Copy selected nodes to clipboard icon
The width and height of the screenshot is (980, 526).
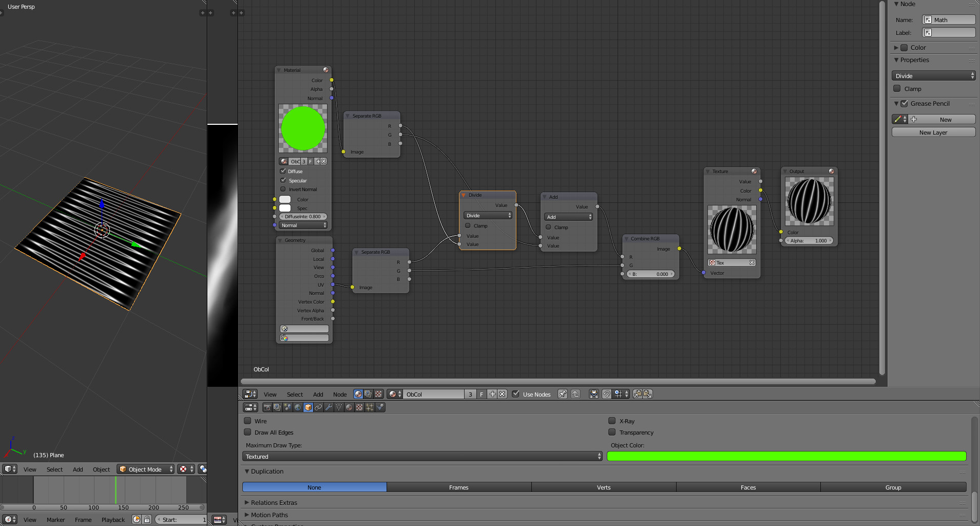pos(638,394)
